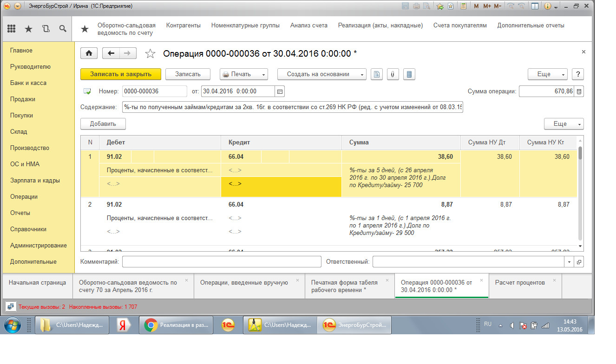616x364 pixels.
Task: Open the Анализ счета link
Action: (309, 26)
